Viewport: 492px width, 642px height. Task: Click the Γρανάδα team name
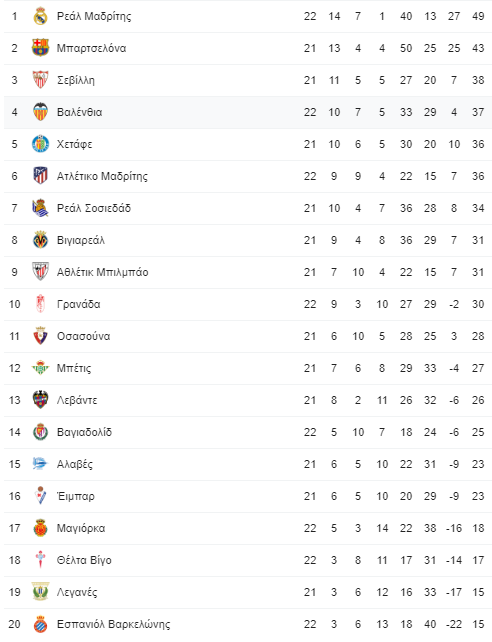(x=79, y=304)
